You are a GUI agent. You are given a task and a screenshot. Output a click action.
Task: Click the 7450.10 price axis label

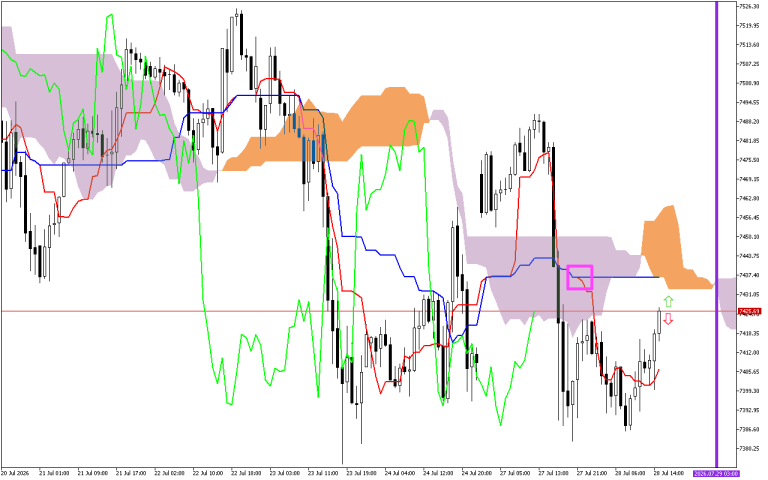(x=749, y=237)
